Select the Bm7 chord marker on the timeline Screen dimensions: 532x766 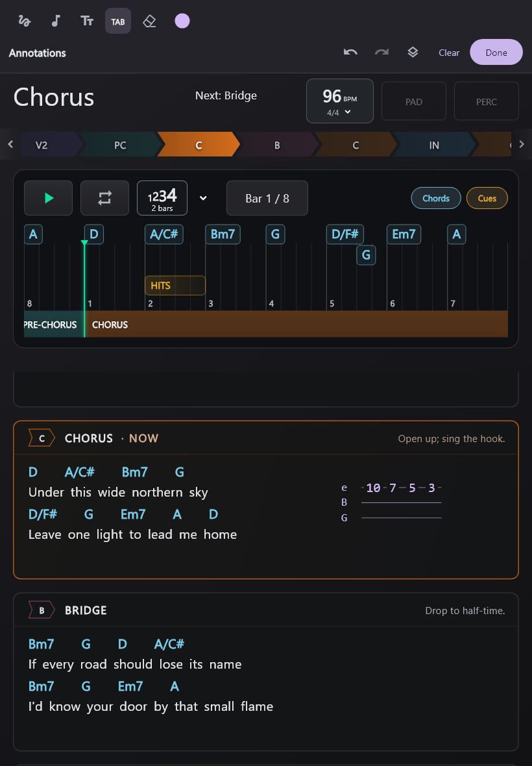tap(223, 234)
